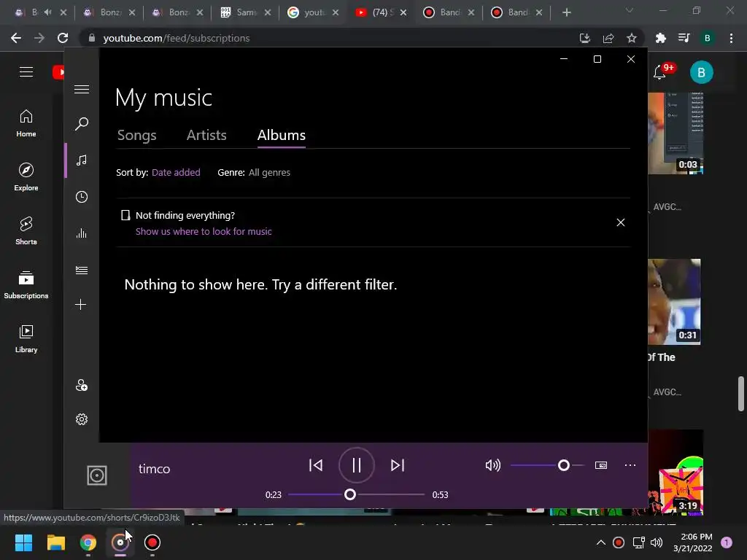Skip to previous track
The height and width of the screenshot is (560, 747).
coord(316,465)
